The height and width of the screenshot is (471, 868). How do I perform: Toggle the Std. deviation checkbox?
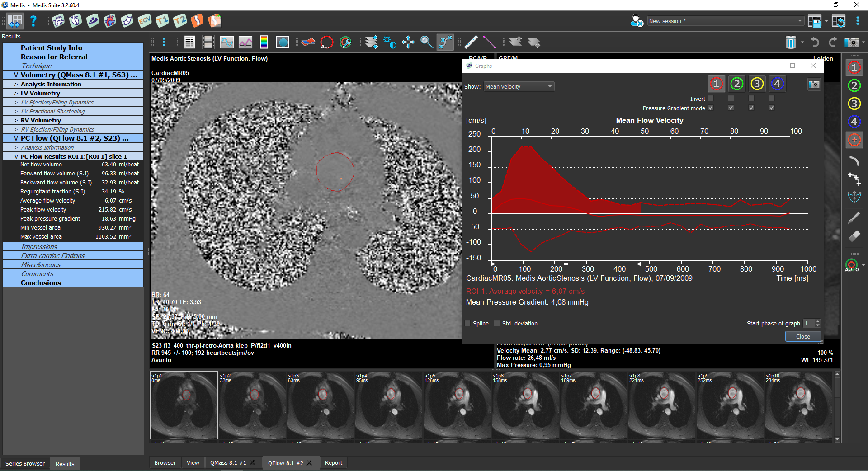click(x=497, y=323)
